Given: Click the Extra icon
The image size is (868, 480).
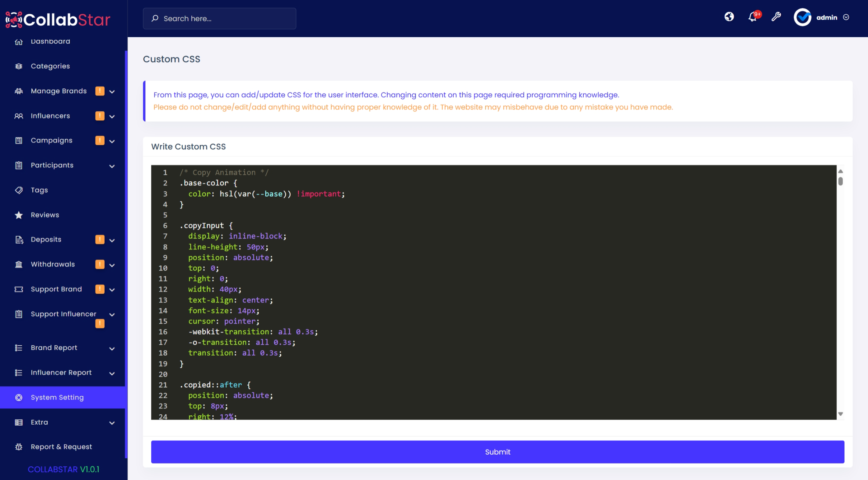Looking at the screenshot, I should point(19,422).
